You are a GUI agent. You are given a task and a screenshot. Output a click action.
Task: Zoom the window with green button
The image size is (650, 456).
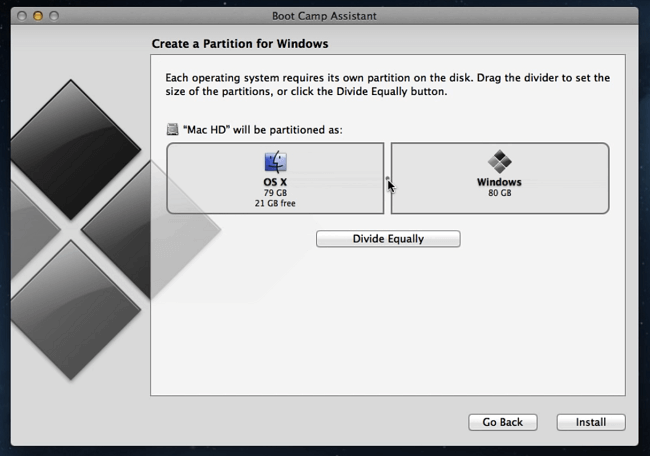click(53, 16)
